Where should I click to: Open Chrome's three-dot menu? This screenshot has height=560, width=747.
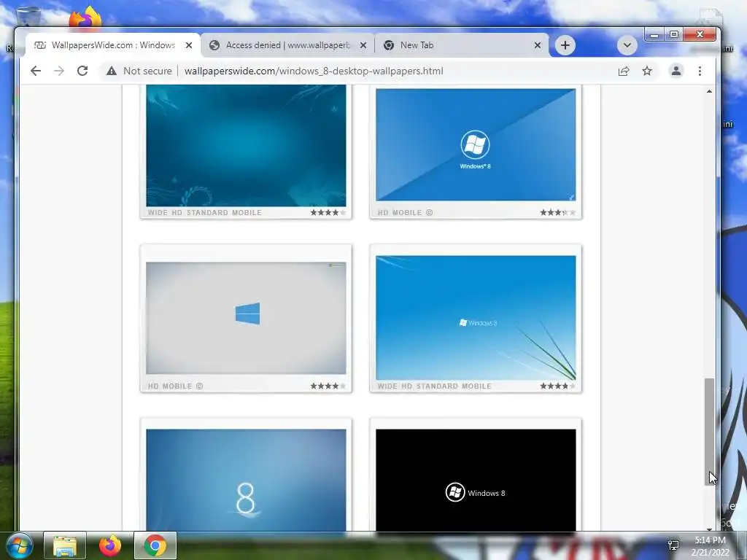tap(700, 71)
